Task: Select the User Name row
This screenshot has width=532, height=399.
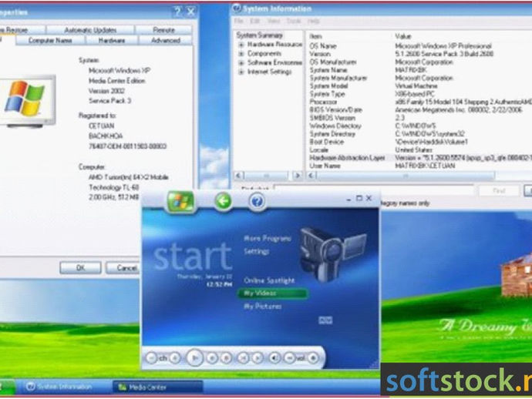Action: pyautogui.click(x=420, y=166)
